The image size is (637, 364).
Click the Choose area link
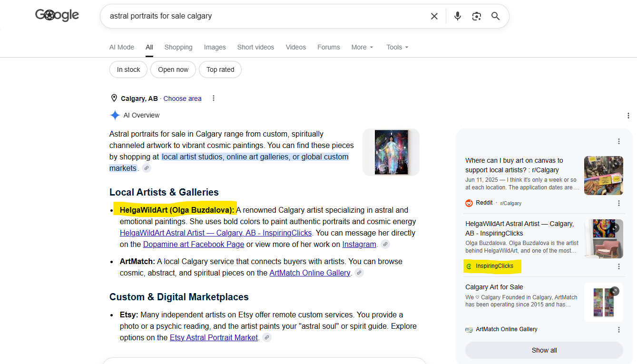(183, 98)
